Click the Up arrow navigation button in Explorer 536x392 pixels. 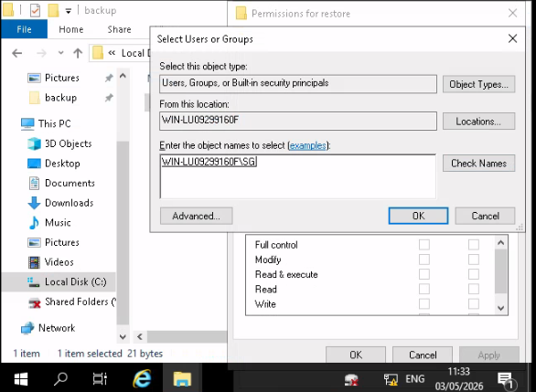[x=78, y=53]
